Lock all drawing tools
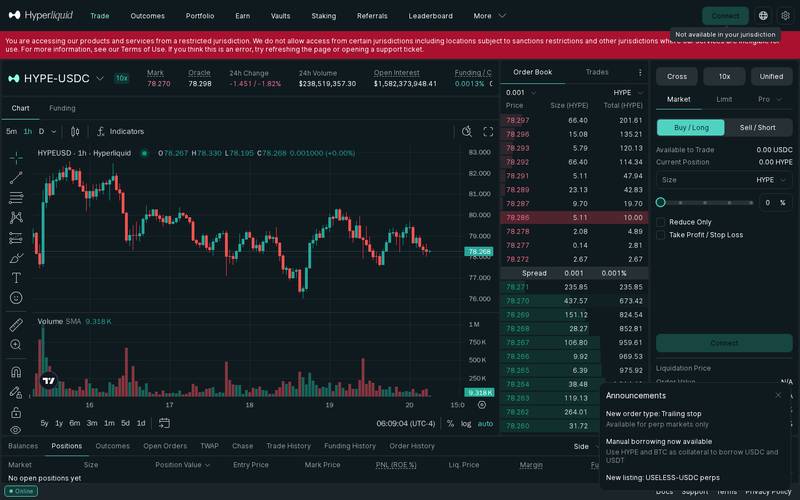 [16, 412]
